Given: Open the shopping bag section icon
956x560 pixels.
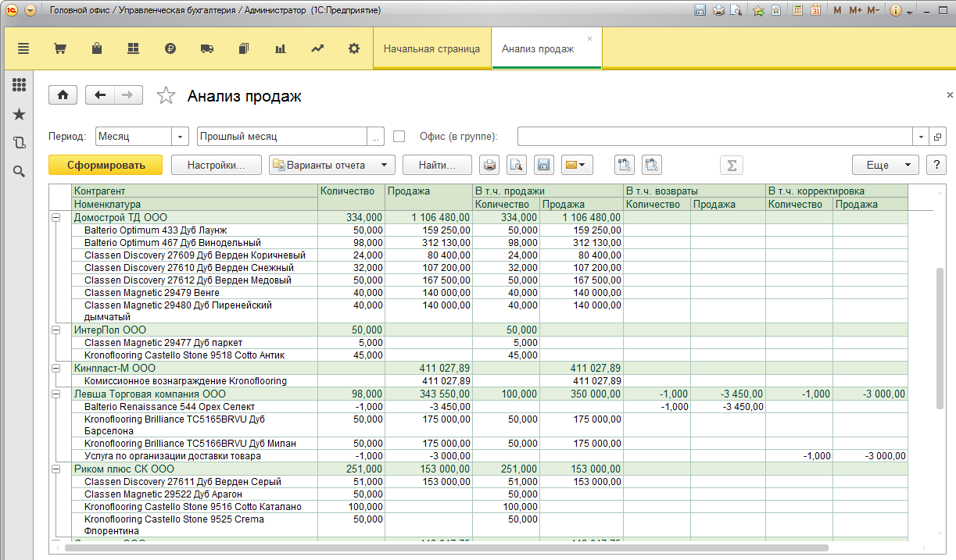Looking at the screenshot, I should click(x=97, y=48).
